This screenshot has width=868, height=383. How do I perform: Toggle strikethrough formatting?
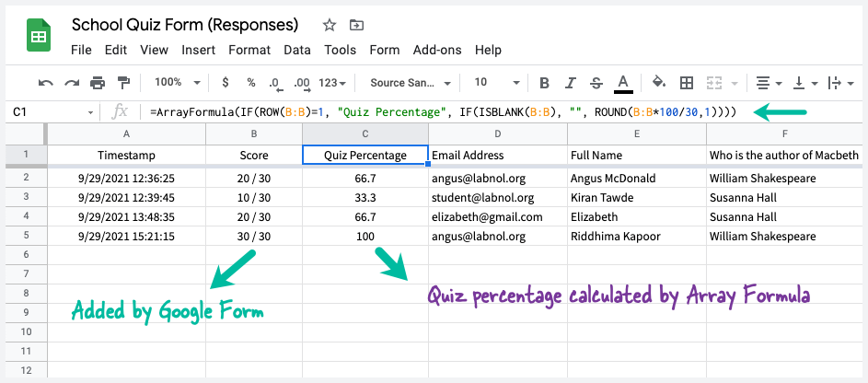[596, 83]
